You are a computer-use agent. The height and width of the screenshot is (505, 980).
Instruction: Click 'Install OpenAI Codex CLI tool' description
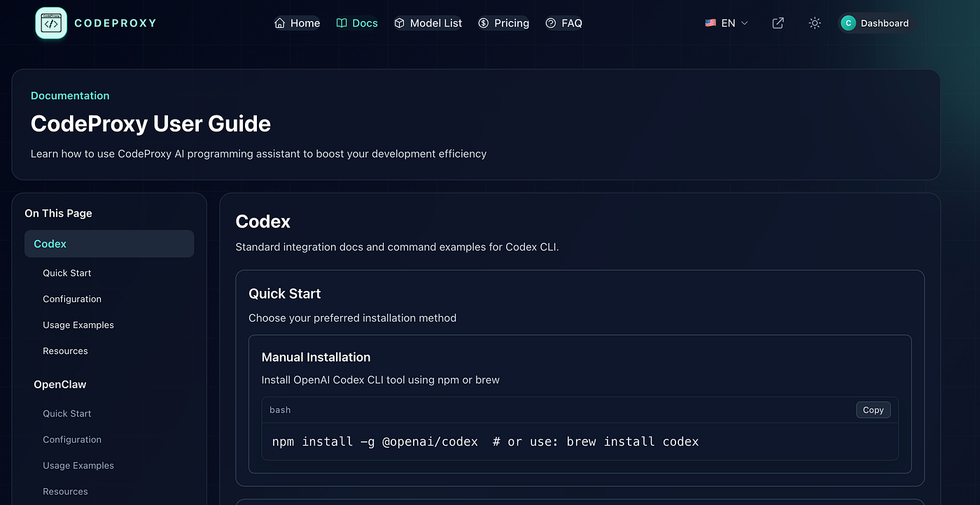pos(381,380)
